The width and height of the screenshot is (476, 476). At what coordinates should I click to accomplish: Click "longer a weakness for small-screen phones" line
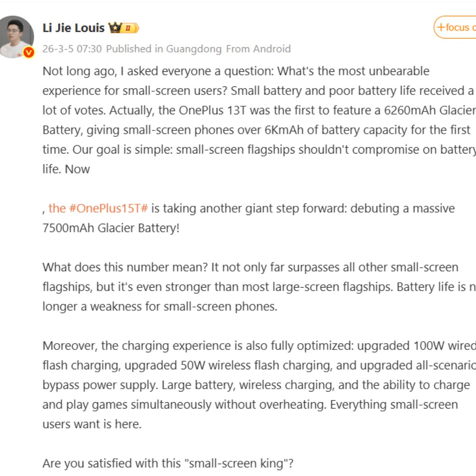click(160, 307)
